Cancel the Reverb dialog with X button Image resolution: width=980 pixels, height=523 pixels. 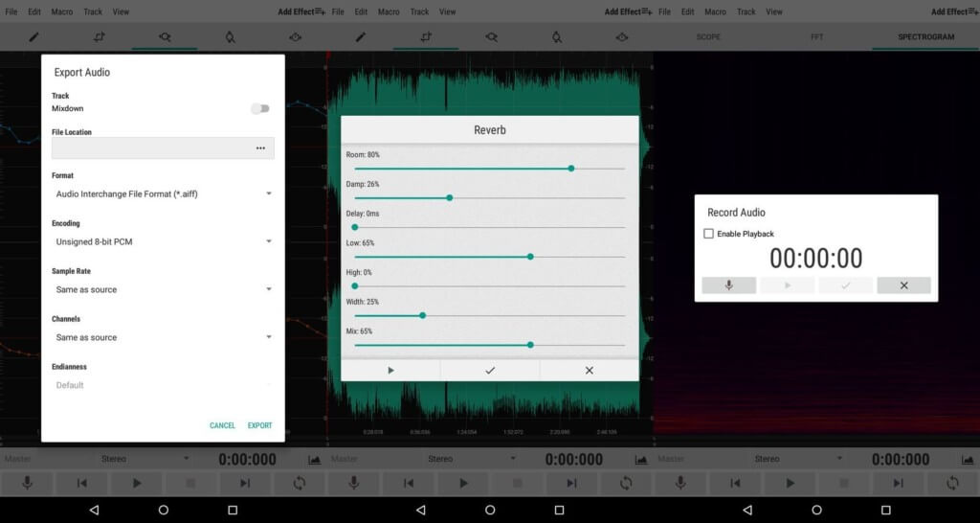589,371
